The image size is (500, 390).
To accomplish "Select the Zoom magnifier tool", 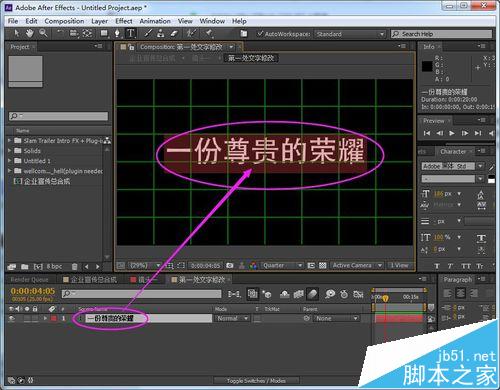I will tap(43, 33).
